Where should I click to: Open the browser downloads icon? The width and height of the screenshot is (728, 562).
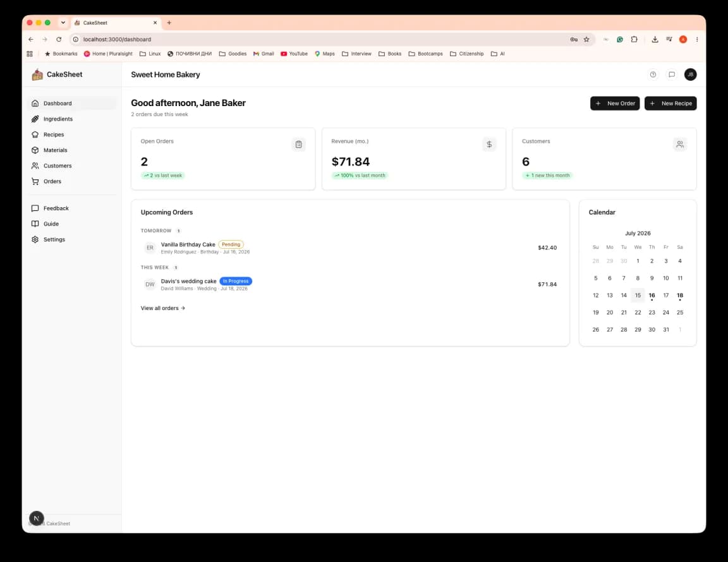point(655,39)
